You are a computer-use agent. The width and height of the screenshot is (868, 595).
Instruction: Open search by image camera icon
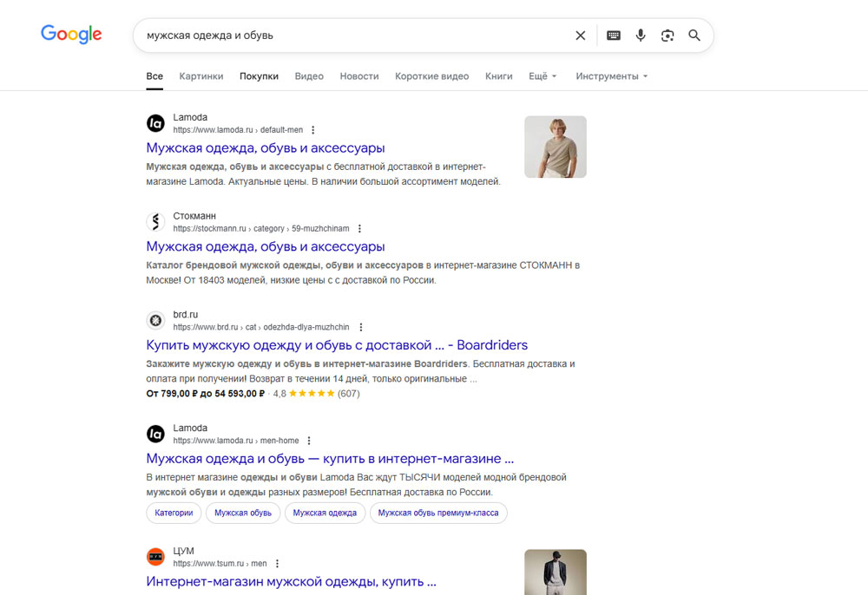[x=667, y=36]
